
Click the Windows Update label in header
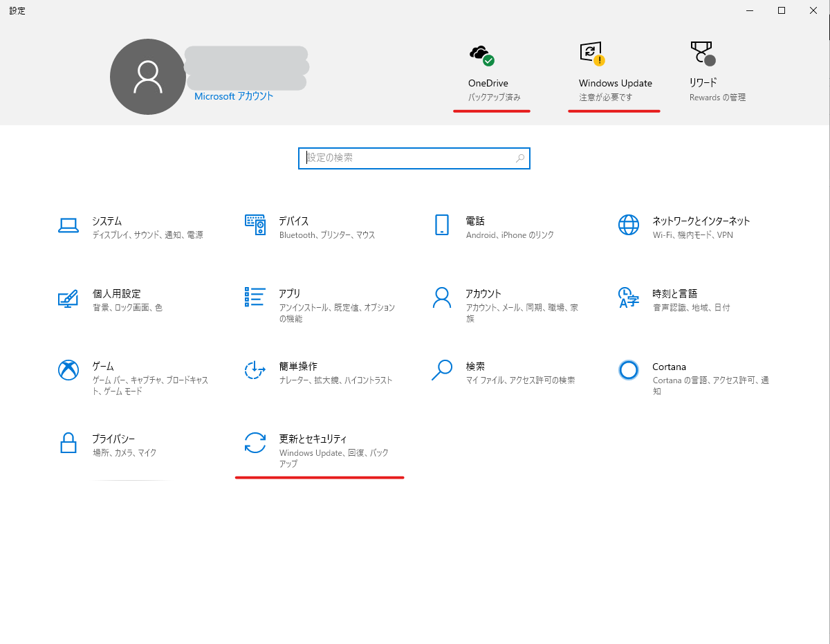pos(616,83)
